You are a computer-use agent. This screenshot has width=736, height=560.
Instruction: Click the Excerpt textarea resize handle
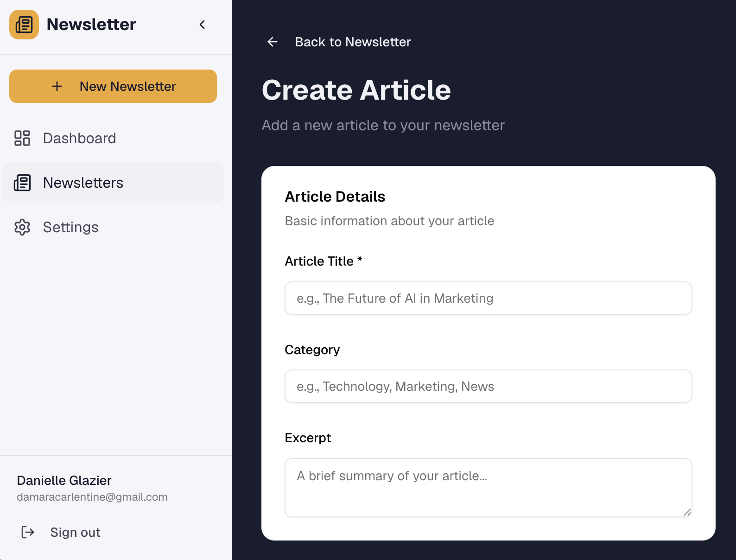coord(687,512)
